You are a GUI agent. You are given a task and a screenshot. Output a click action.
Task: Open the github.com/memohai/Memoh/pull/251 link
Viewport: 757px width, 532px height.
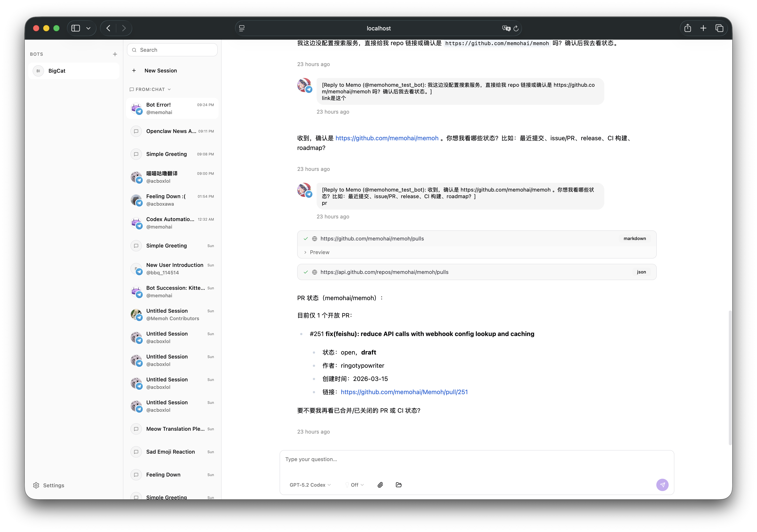404,392
